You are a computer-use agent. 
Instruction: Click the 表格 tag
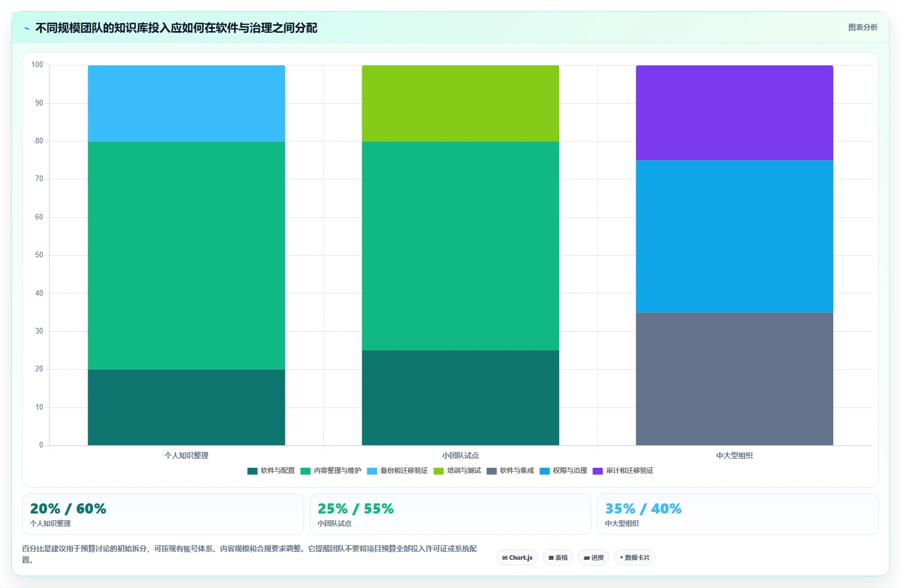point(558,558)
